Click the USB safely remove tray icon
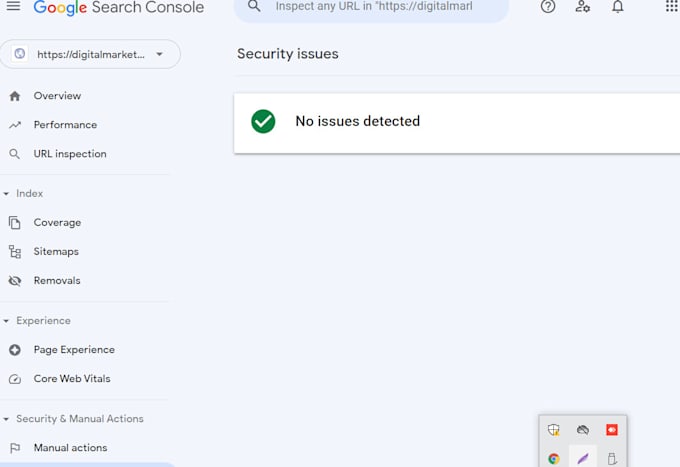The image size is (680, 467). pyautogui.click(x=612, y=459)
